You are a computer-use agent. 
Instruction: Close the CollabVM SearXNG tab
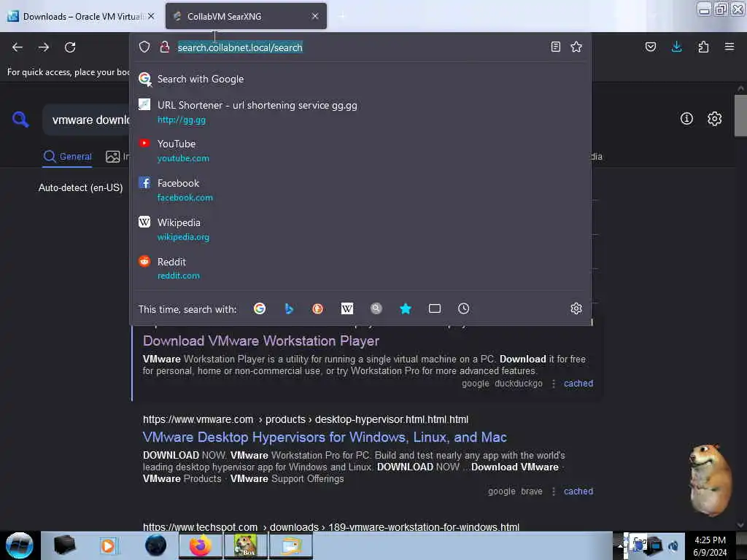pos(315,16)
